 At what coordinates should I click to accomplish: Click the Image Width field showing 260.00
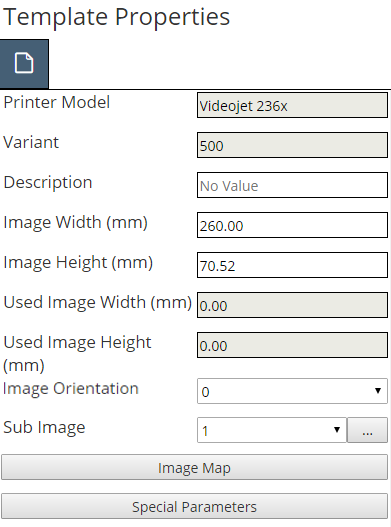click(292, 225)
